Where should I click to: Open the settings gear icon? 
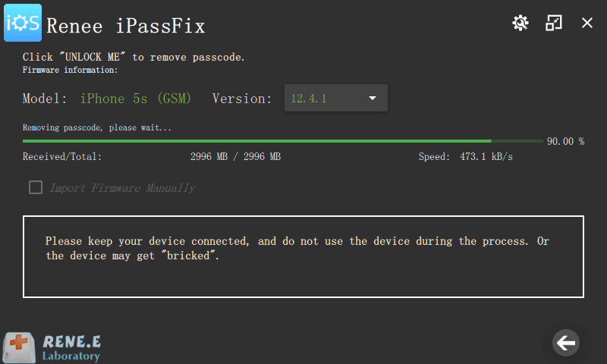[x=521, y=23]
